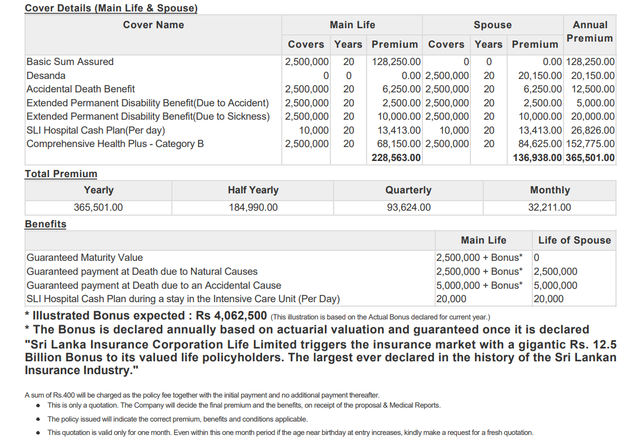640x447 pixels.
Task: Select the Quarterly premium 93,624.00
Action: [x=409, y=207]
